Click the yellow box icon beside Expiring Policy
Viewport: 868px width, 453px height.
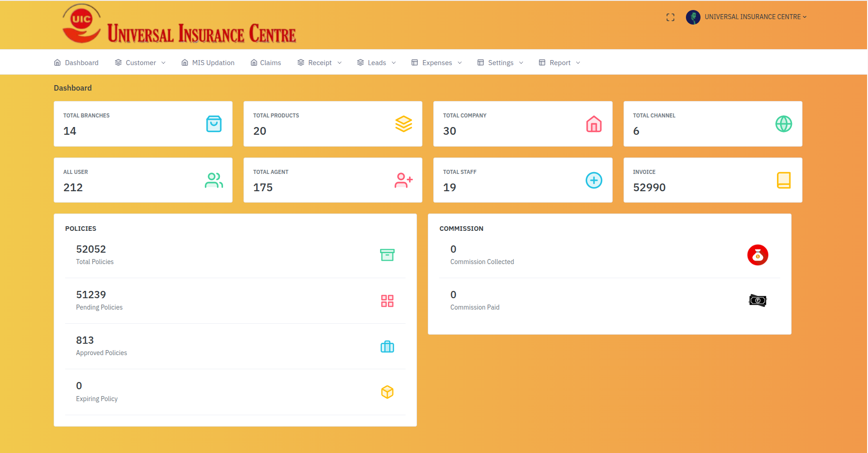coord(387,392)
